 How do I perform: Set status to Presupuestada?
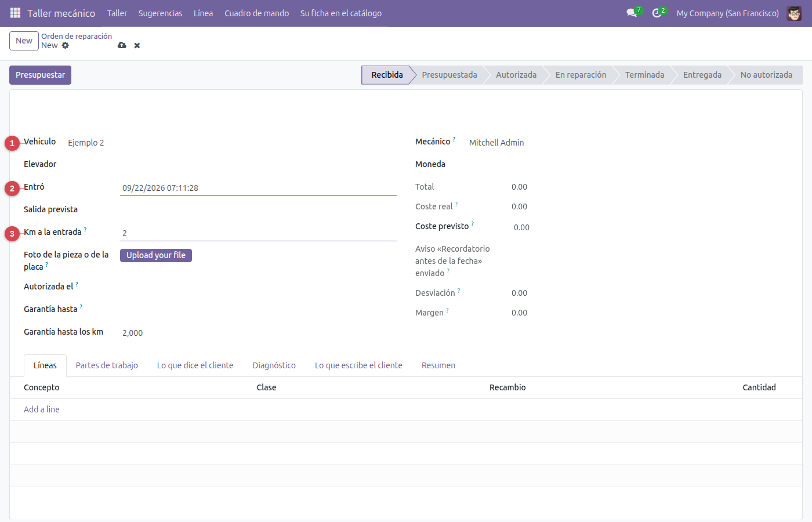(449, 75)
